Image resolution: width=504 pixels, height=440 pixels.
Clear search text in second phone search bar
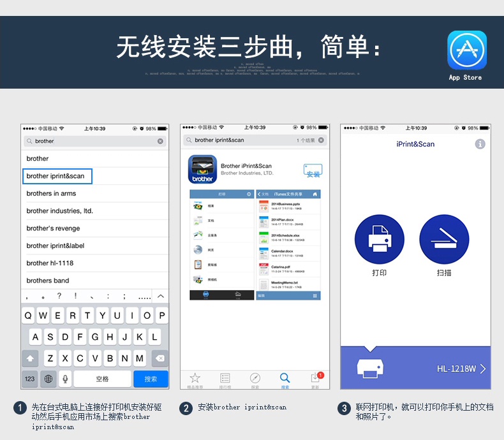pyautogui.click(x=321, y=140)
